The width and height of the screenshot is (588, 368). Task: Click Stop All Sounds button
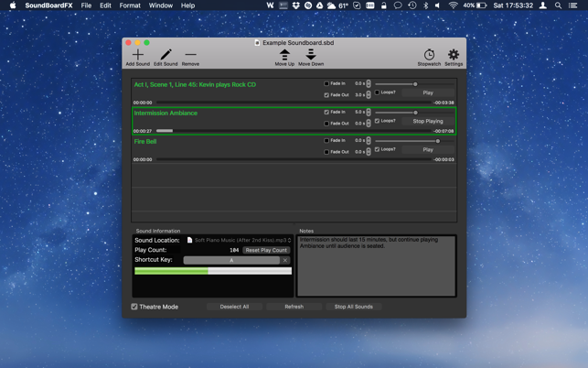354,307
